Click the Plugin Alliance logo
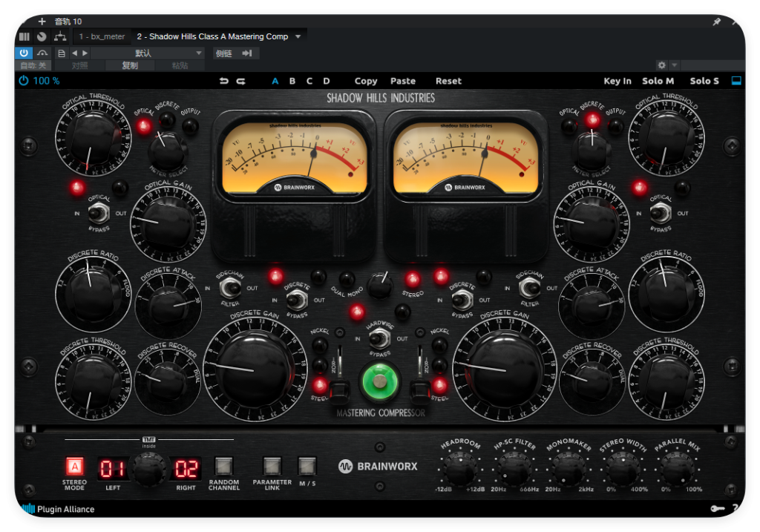 59,509
